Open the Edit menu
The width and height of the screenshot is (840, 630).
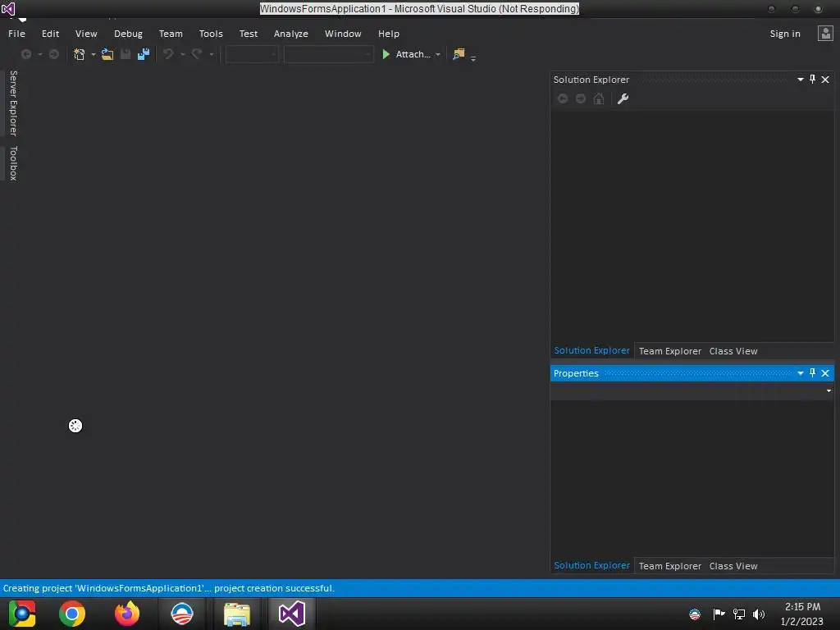click(x=50, y=34)
